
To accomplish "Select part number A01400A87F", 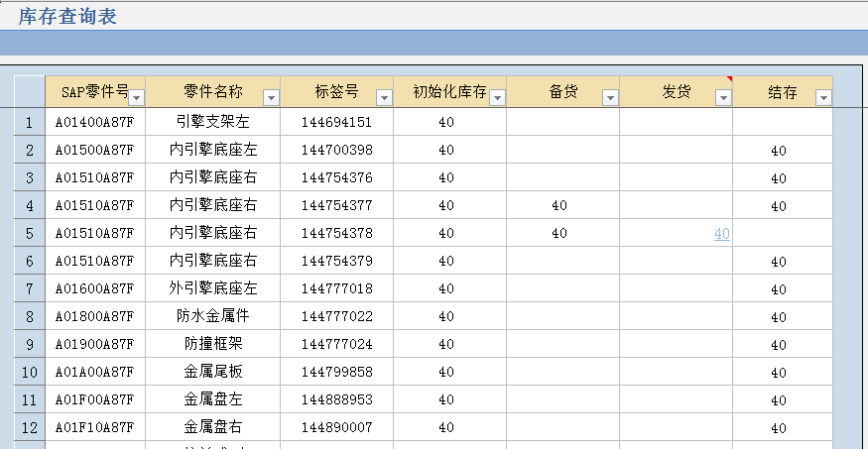I will coord(94,122).
